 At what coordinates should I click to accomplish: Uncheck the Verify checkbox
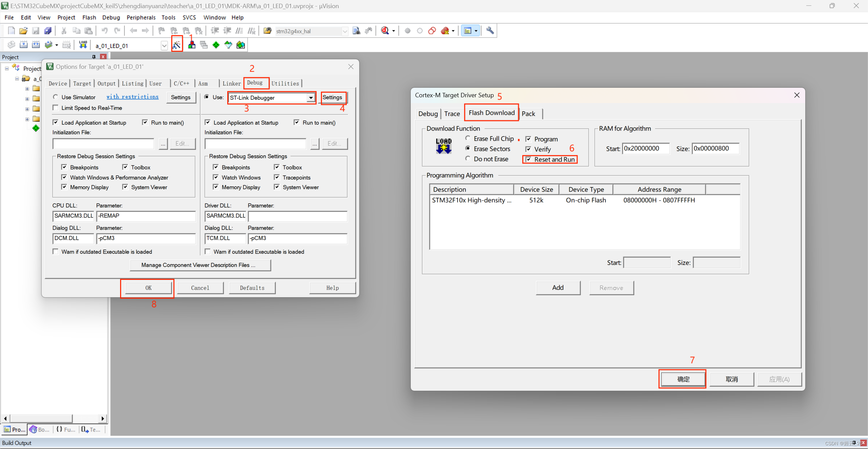[528, 149]
